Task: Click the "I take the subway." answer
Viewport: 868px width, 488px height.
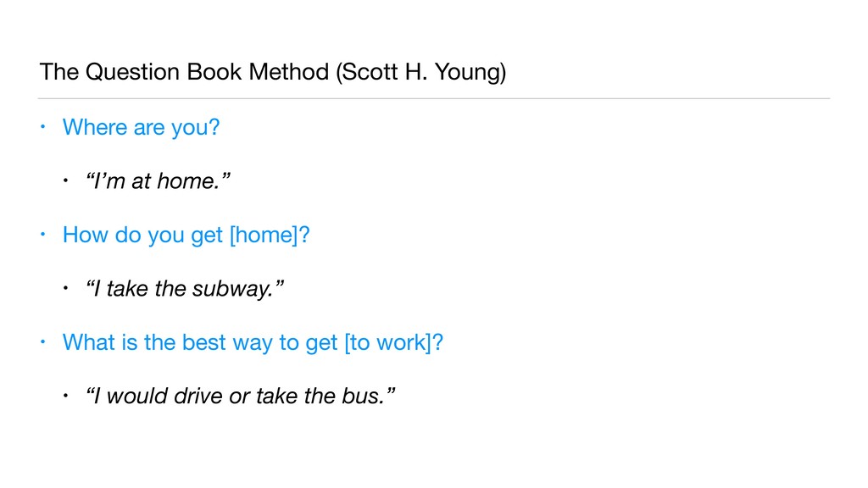Action: click(x=184, y=288)
